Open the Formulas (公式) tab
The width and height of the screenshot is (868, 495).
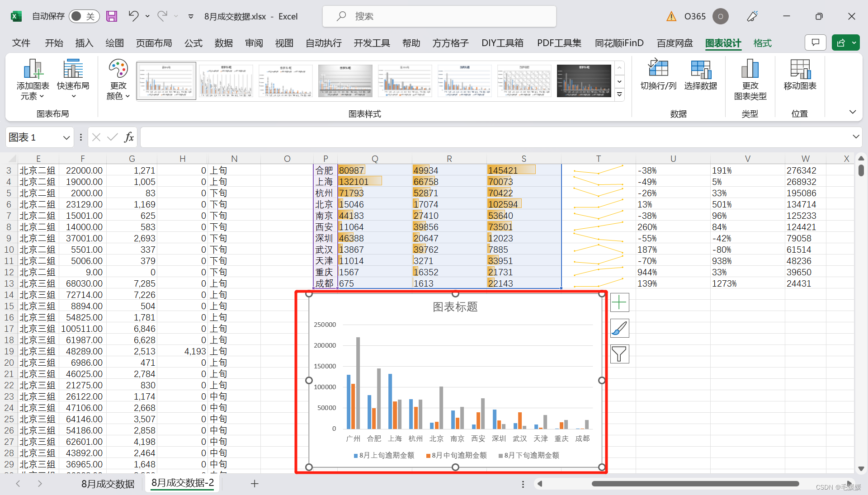[x=193, y=43]
